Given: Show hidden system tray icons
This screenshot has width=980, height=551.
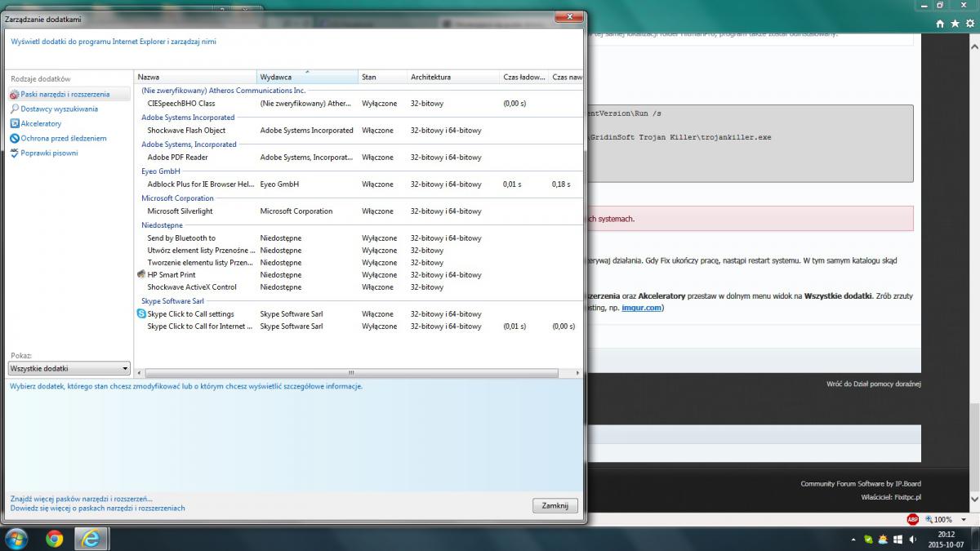Looking at the screenshot, I should pos(854,539).
